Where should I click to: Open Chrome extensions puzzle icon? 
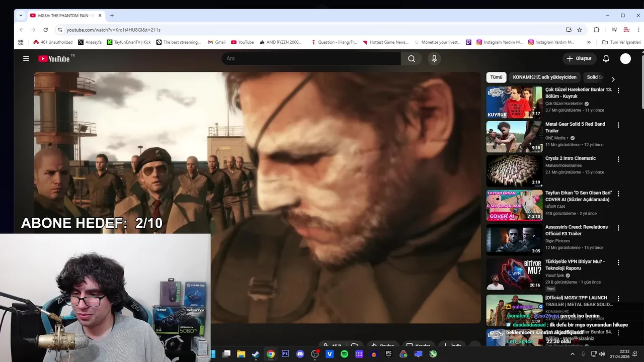pyautogui.click(x=597, y=30)
